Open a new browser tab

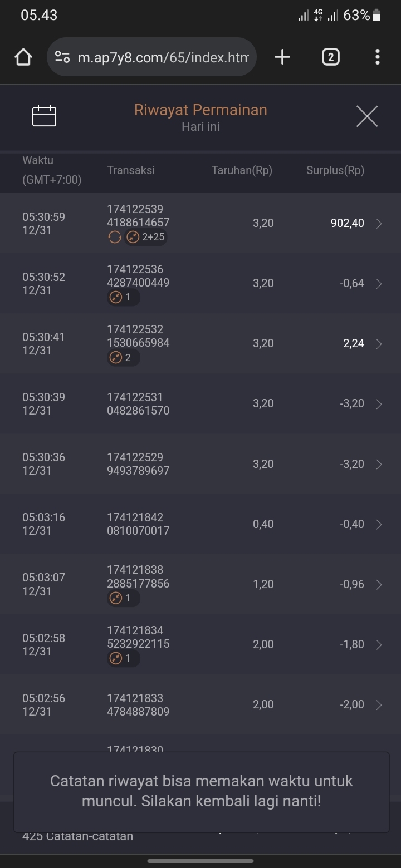point(282,57)
